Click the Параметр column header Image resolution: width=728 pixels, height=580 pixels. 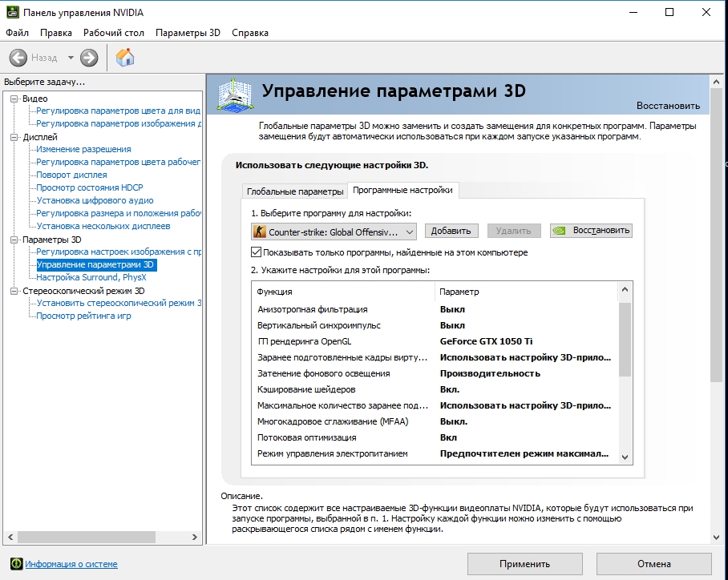point(527,292)
